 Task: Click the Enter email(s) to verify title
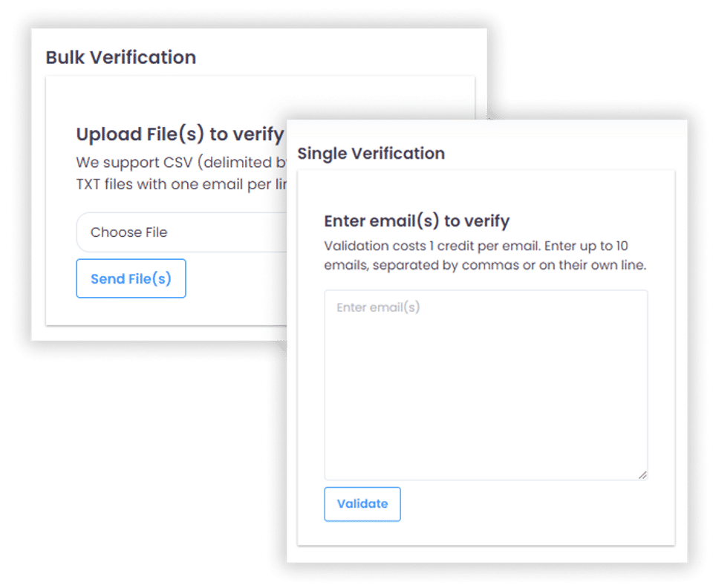pyautogui.click(x=417, y=221)
